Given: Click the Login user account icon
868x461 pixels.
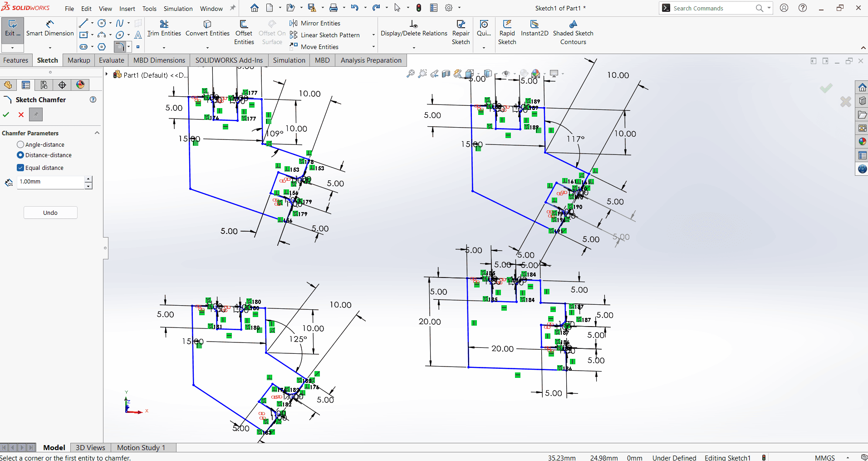Looking at the screenshot, I should tap(784, 8).
